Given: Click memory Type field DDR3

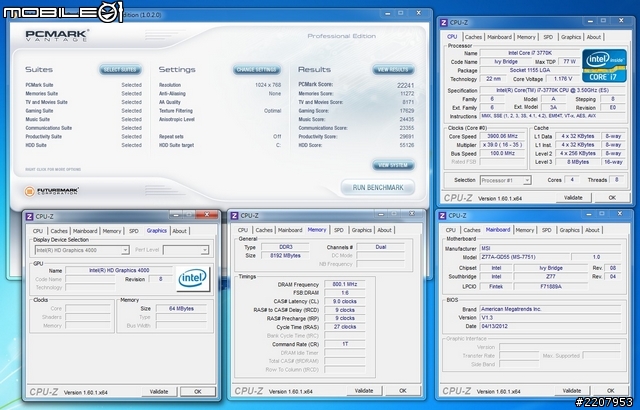Looking at the screenshot, I should (285, 247).
